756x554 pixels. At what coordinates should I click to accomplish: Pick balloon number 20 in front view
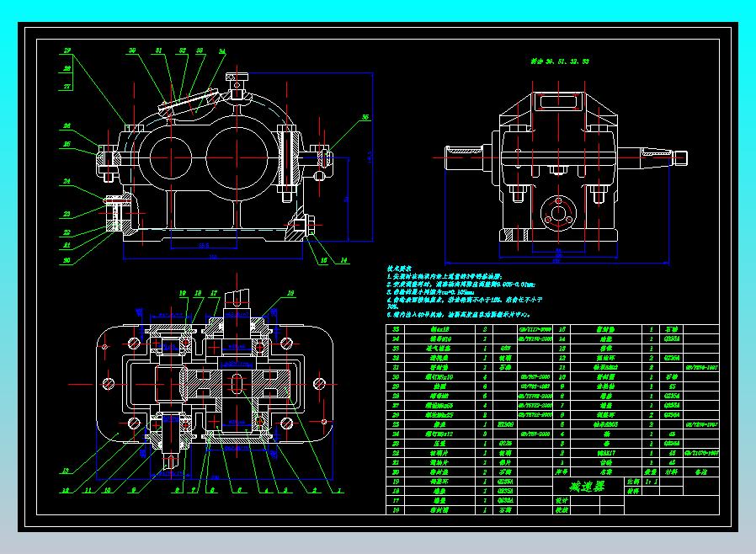click(67, 260)
